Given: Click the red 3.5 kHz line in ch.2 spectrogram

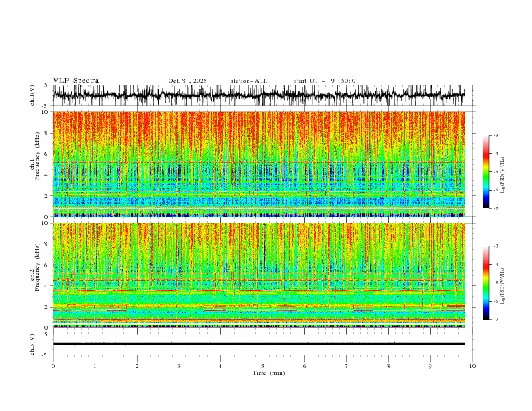Looking at the screenshot, I should coord(259,291).
